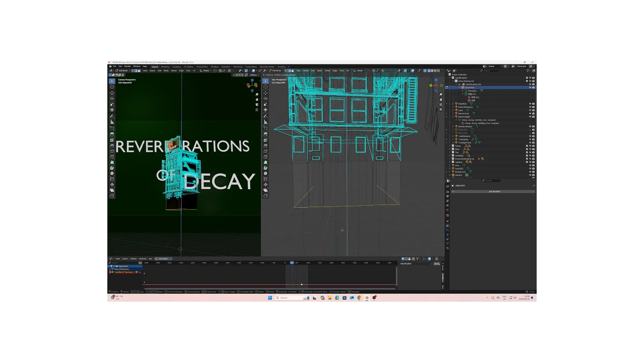Image resolution: width=644 pixels, height=362 pixels.
Task: Open the Modifiers wrench tab in properties
Action: (447, 226)
